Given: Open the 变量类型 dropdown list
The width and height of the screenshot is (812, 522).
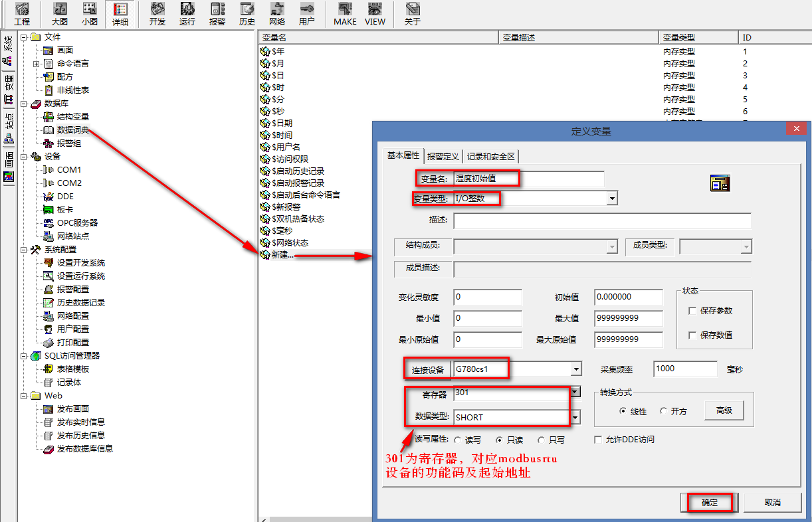Looking at the screenshot, I should click(612, 198).
